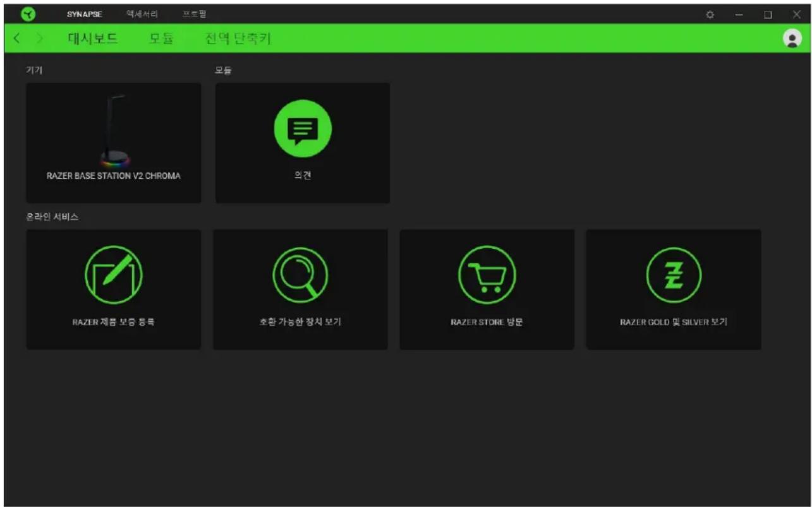Minimize the Synapse window
The image size is (812, 507).
[x=739, y=15]
